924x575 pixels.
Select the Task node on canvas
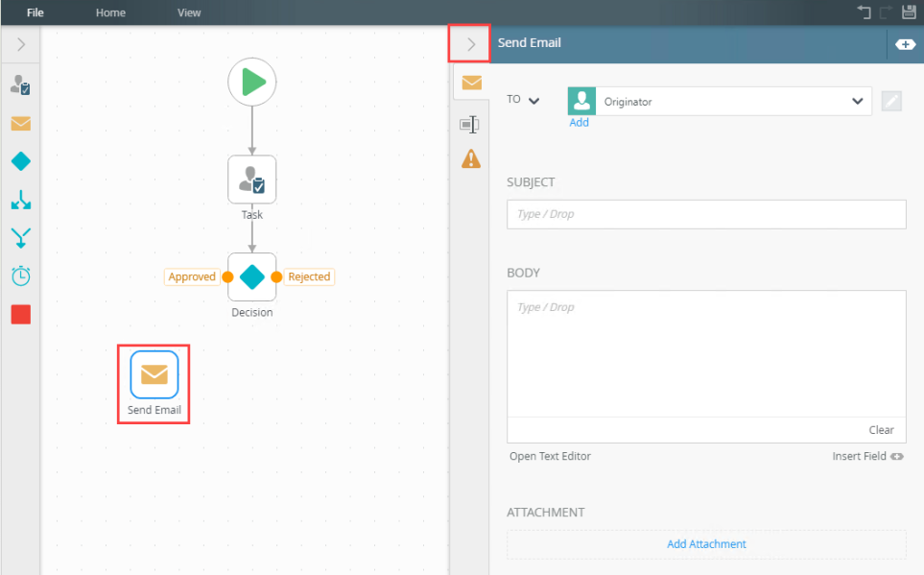(x=252, y=180)
